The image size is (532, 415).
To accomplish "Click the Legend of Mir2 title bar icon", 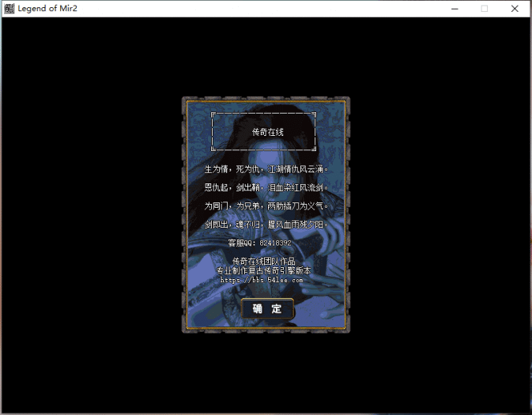I will [x=9, y=9].
